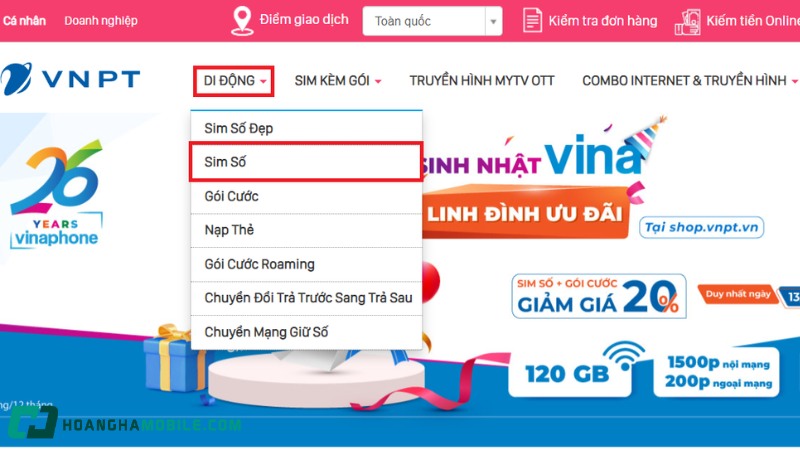Click the location pin icon

tap(242, 20)
